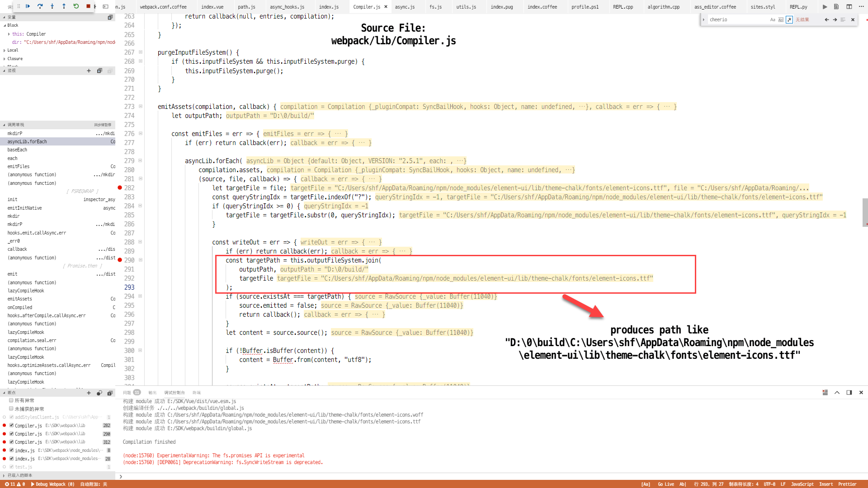
Task: Click the Step Over debug icon
Action: [x=40, y=7]
